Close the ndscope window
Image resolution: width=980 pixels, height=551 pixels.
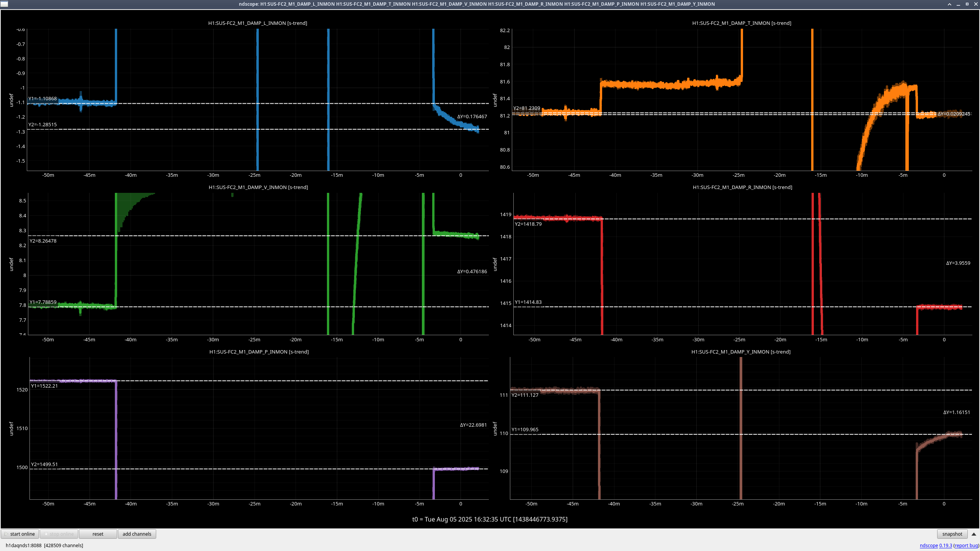tap(976, 4)
